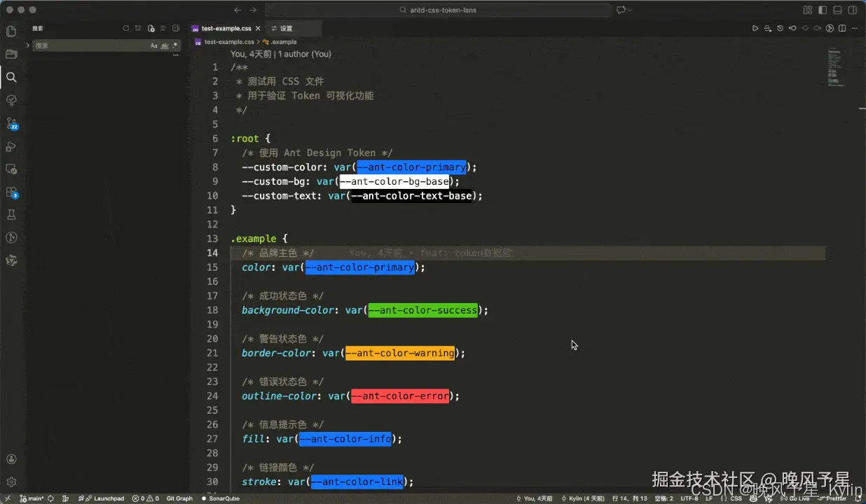866x504 pixels.
Task: Open Git Graph from the status bar
Action: [x=179, y=498]
